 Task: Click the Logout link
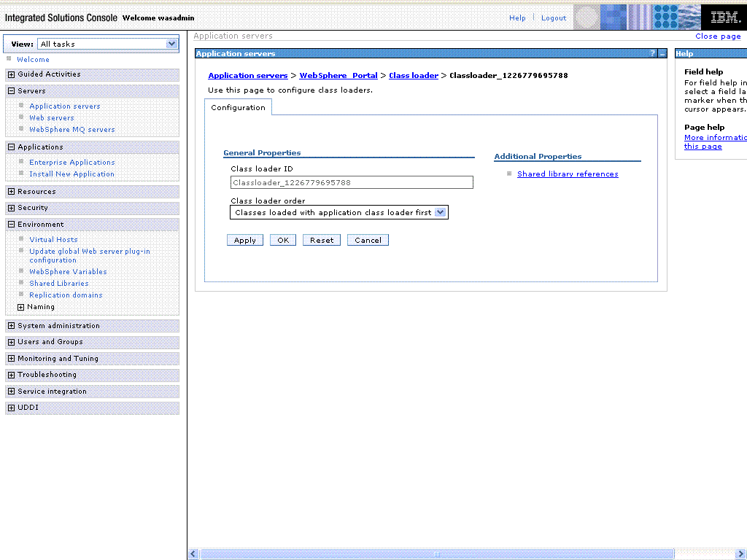coord(554,17)
